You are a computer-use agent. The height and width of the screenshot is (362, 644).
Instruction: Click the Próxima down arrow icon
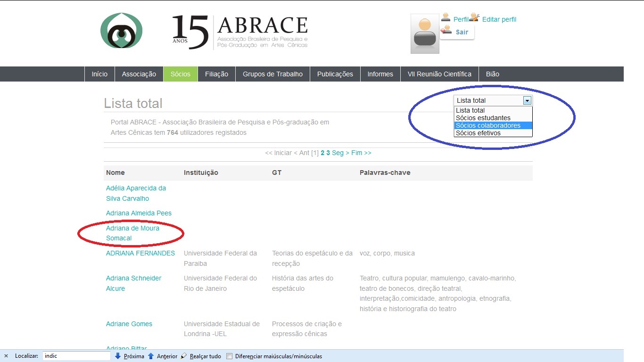[118, 356]
